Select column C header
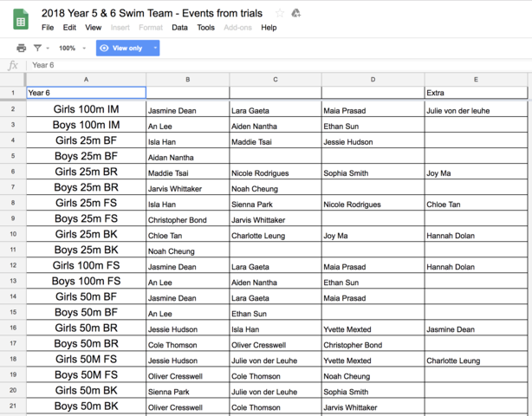The height and width of the screenshot is (416, 532). pyautogui.click(x=276, y=80)
